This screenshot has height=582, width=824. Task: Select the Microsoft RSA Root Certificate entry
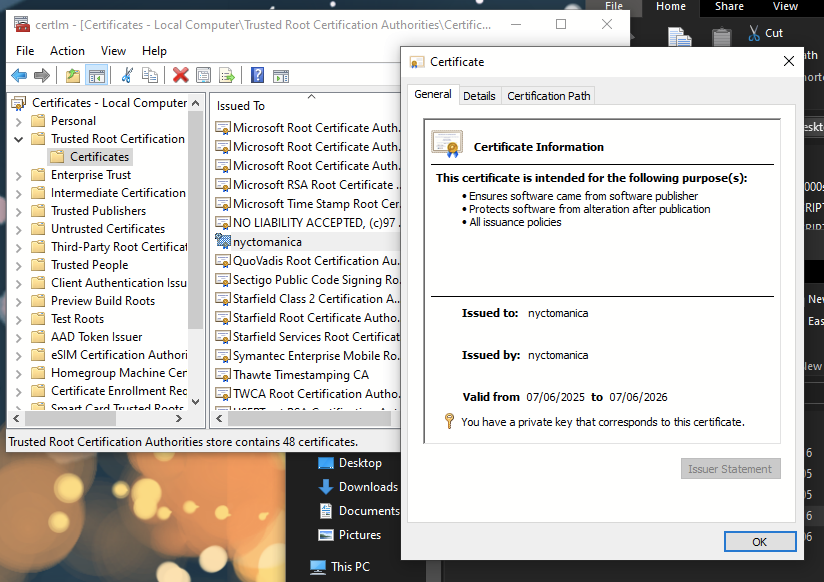point(308,185)
